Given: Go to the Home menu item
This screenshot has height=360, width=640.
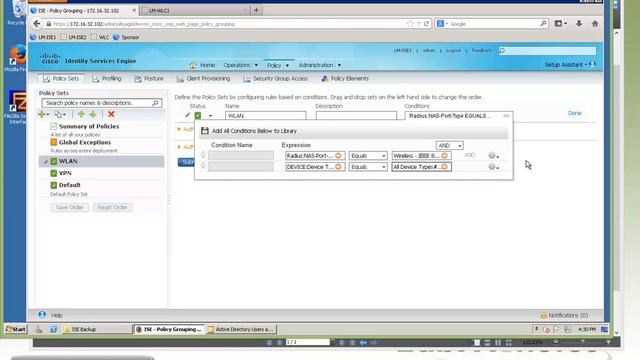Looking at the screenshot, I should 202,65.
